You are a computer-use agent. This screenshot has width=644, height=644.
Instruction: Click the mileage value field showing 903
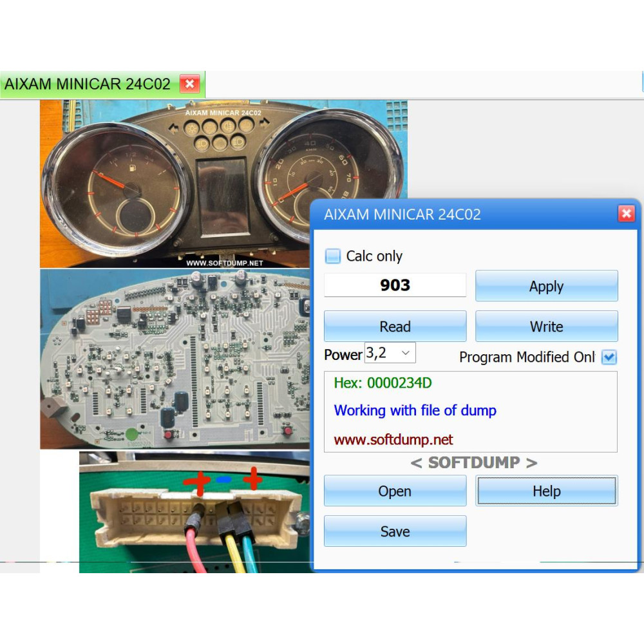(x=395, y=285)
